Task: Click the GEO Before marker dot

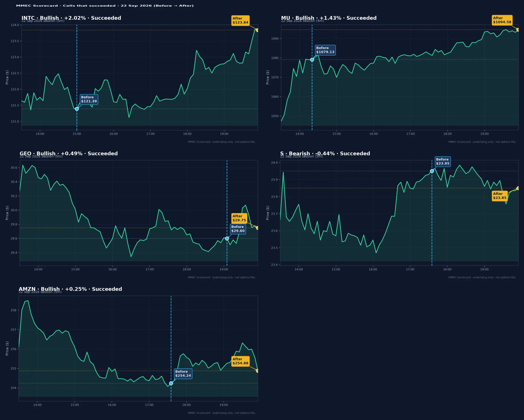Action: (227, 239)
